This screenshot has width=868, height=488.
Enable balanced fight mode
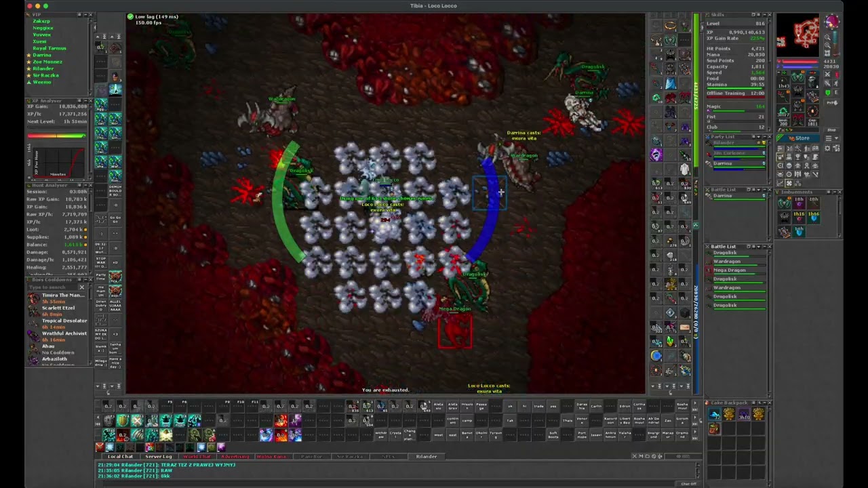point(828,83)
